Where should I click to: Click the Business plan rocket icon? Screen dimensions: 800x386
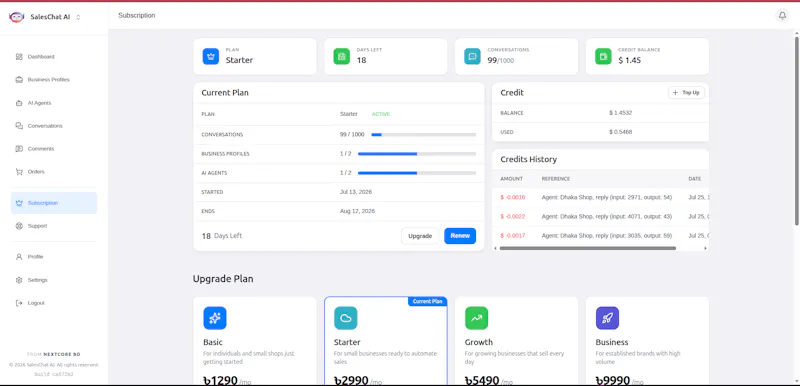pos(607,318)
